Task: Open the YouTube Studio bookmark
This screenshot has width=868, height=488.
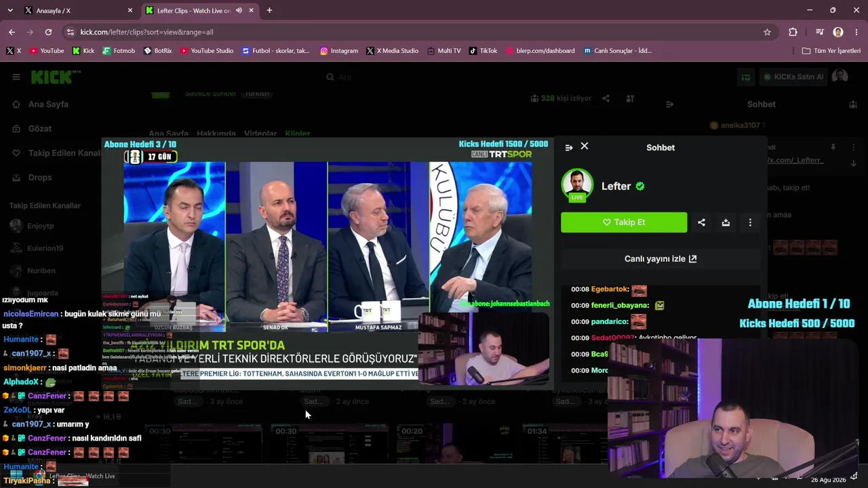Action: click(206, 51)
